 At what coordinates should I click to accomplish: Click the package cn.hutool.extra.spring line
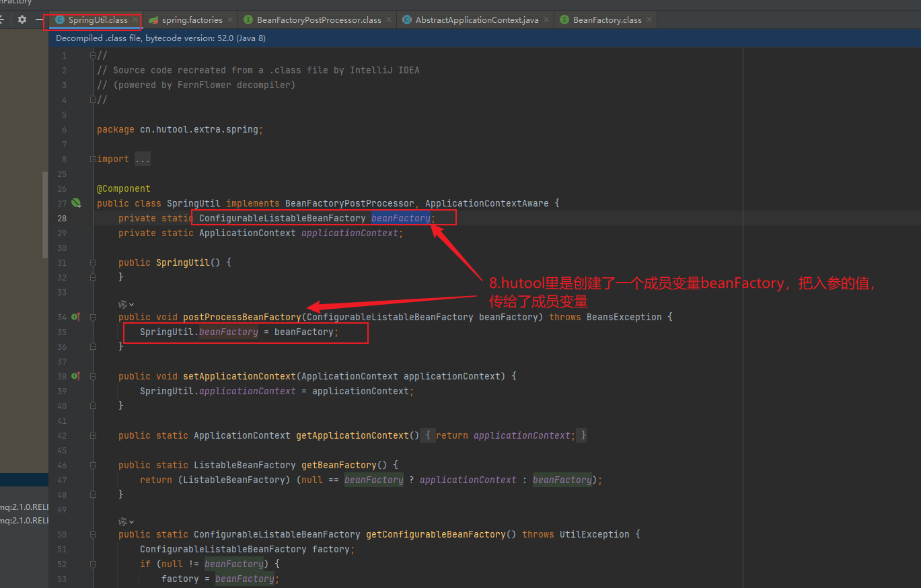click(x=180, y=129)
